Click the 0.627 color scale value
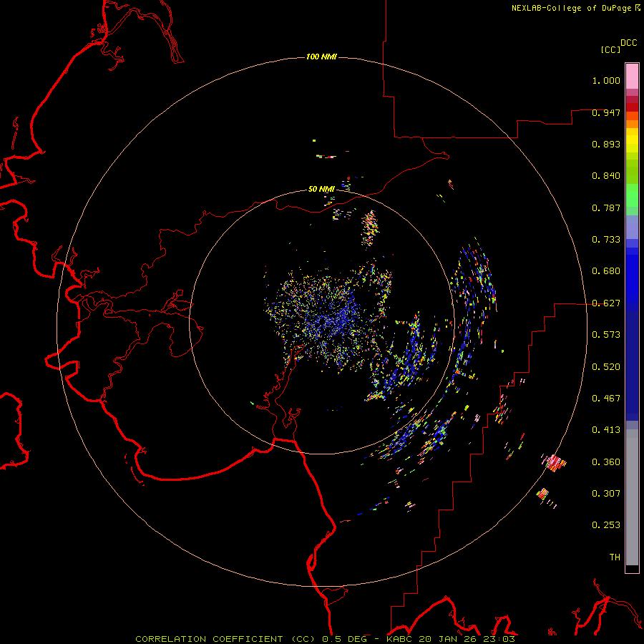Screen dimensions: 644x644 pos(606,303)
